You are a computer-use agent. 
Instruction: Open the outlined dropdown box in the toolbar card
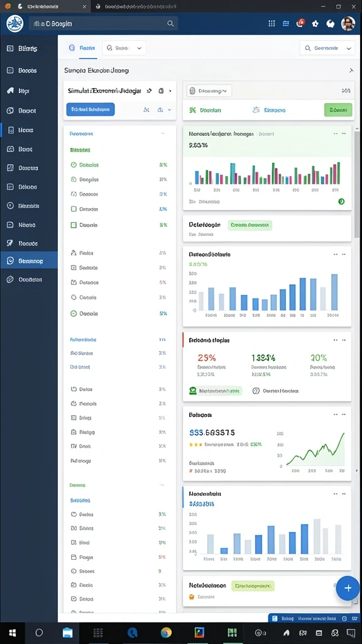click(209, 91)
